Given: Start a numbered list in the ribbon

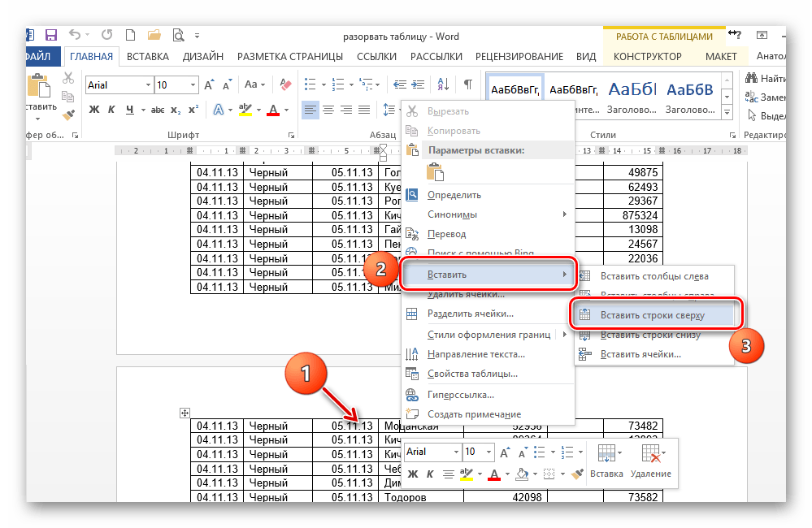Looking at the screenshot, I should [x=338, y=84].
